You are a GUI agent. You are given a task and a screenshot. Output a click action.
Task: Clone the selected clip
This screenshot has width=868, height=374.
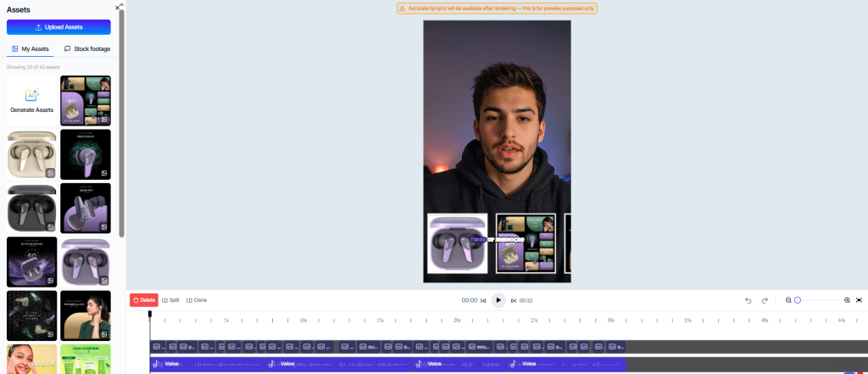(x=197, y=299)
